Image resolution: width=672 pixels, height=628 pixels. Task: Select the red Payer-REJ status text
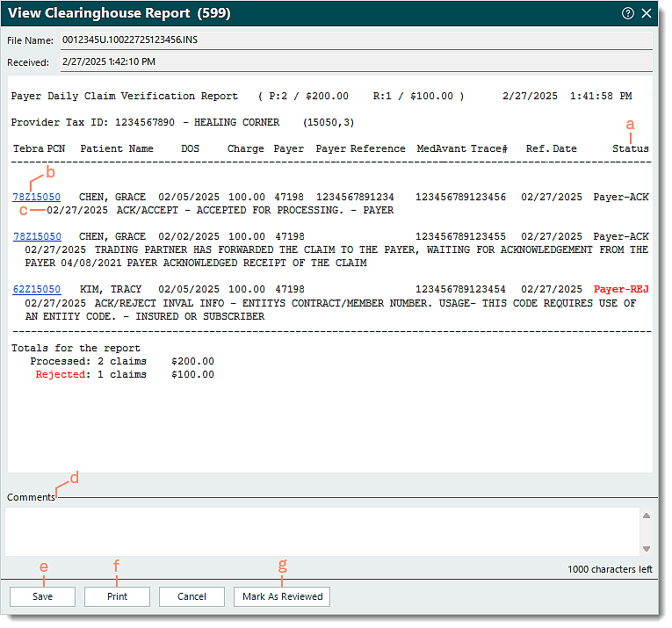coord(621,289)
